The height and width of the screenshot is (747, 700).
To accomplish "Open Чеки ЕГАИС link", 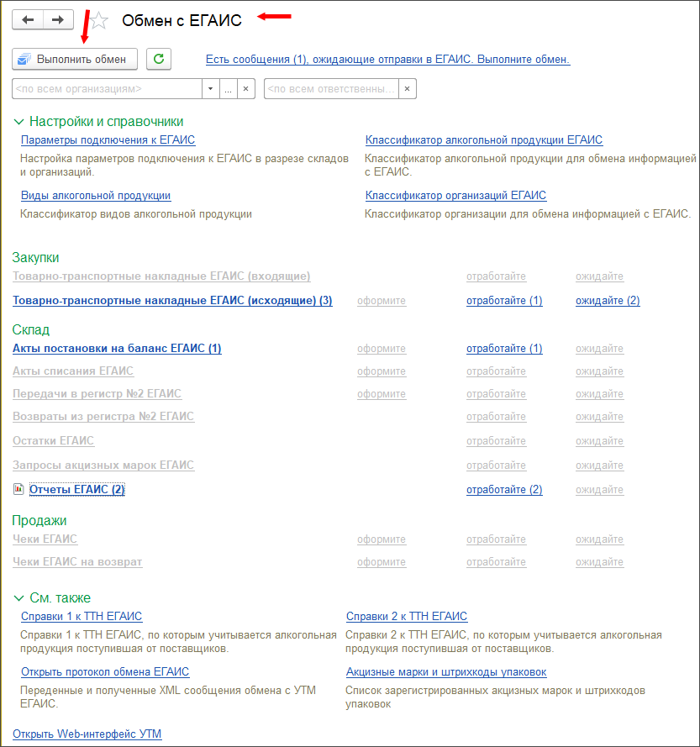I will tap(45, 539).
